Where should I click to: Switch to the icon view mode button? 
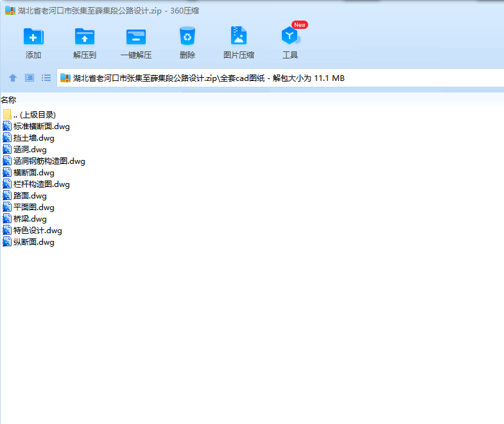coord(30,78)
